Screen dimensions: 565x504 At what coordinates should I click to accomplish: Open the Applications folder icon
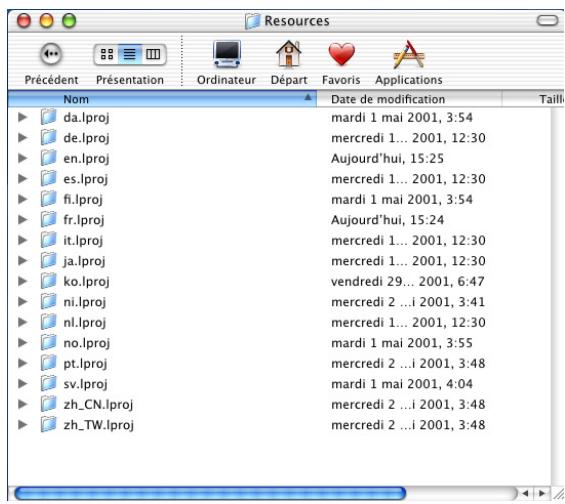pyautogui.click(x=409, y=54)
